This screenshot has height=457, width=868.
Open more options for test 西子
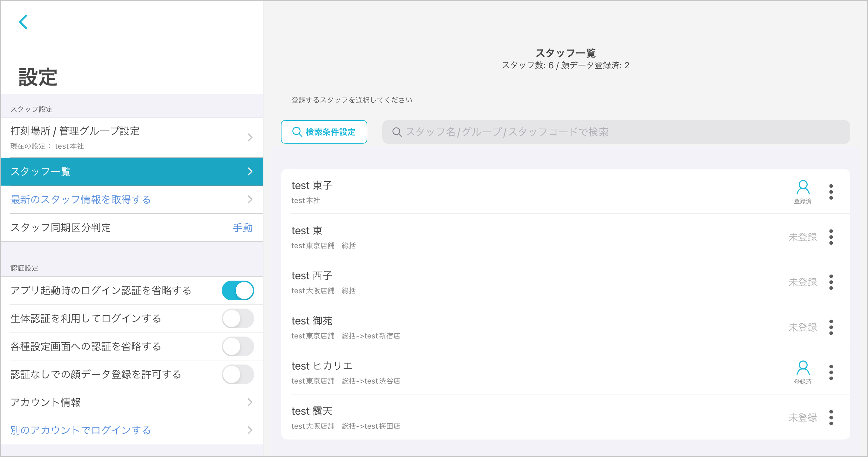[831, 282]
